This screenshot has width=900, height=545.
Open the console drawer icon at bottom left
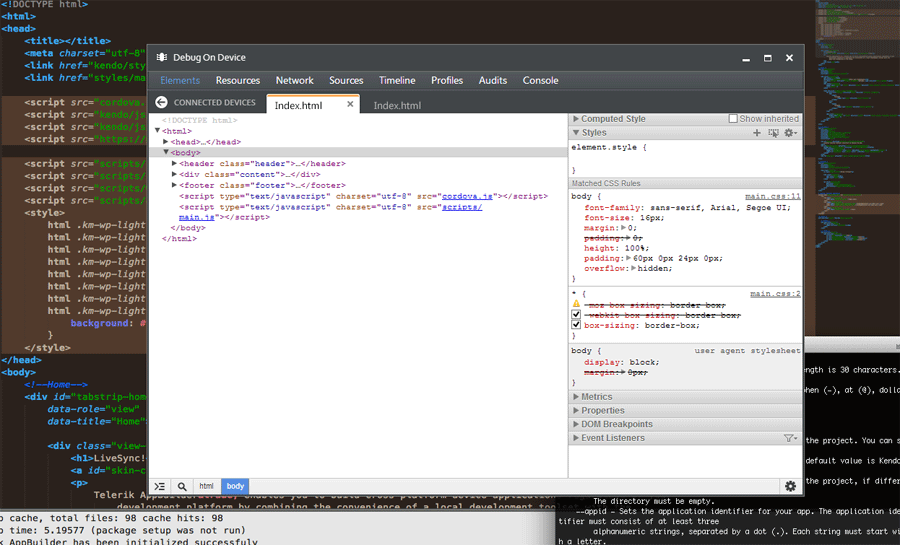click(x=160, y=486)
